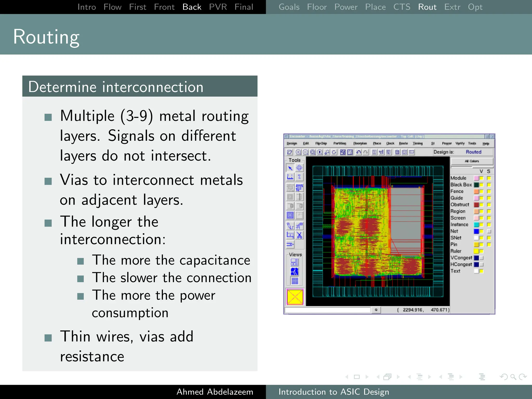This screenshot has height=399, width=532.
Task: Select the scissors cut tool
Action: 299,235
